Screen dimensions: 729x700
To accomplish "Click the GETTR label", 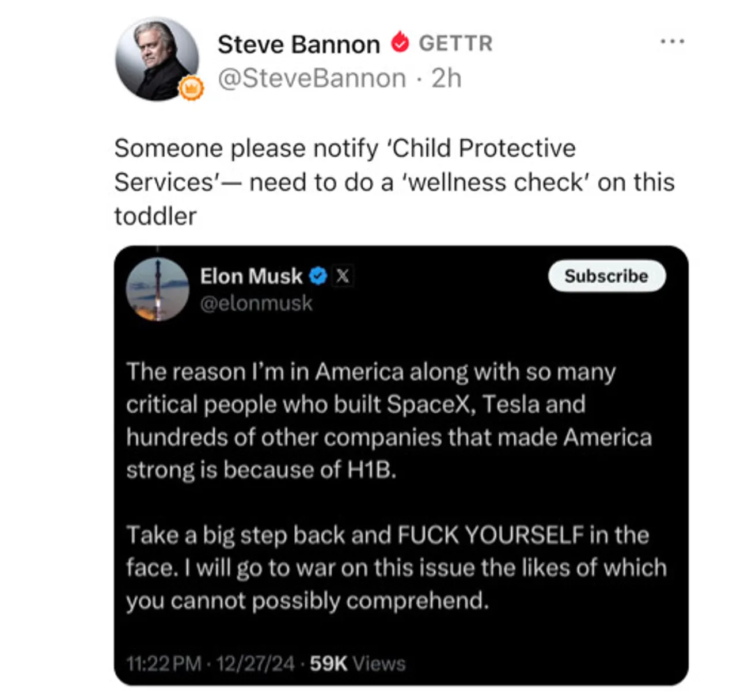I will pos(455,44).
